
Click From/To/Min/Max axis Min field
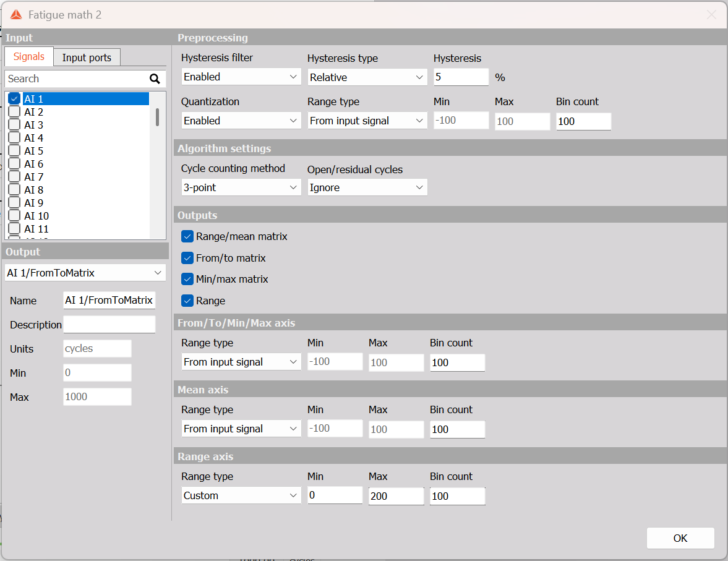pyautogui.click(x=335, y=361)
